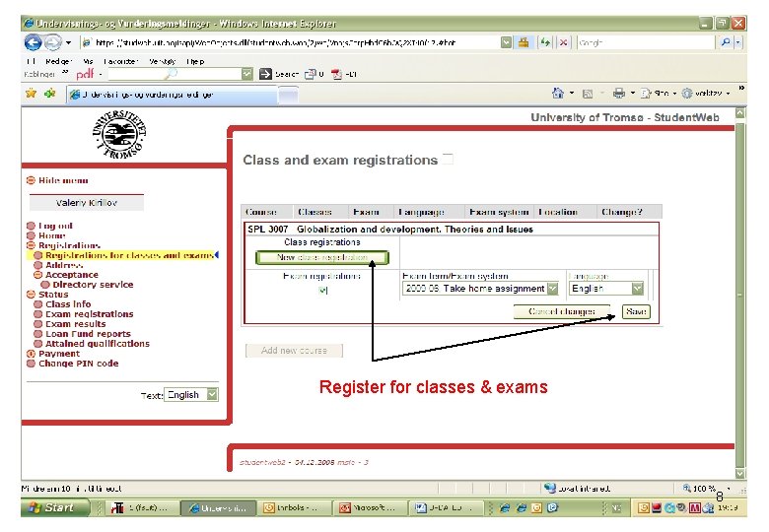Click the Home icon in command bar
The width and height of the screenshot is (769, 532).
click(x=558, y=93)
